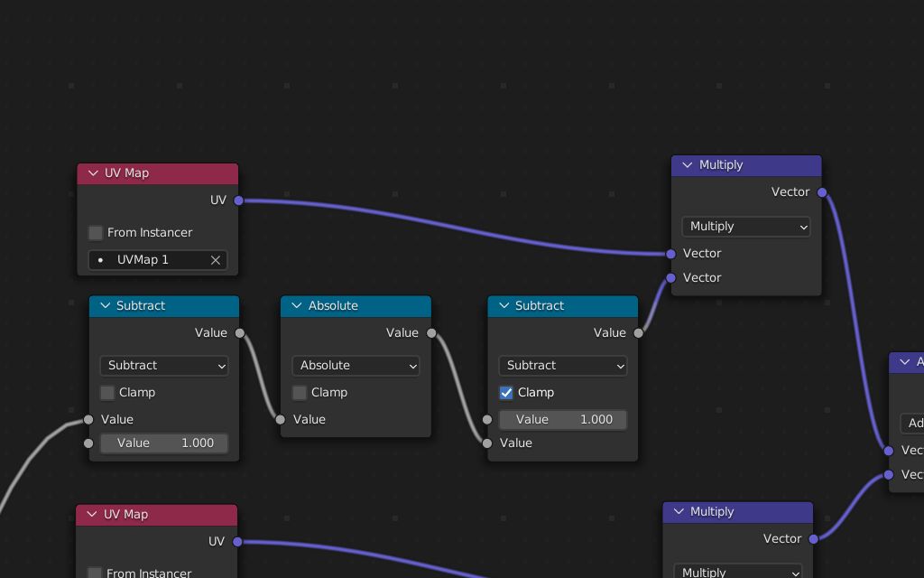Click Value 1.000 field in the clamped Subtract node
This screenshot has height=578, width=924.
tap(563, 419)
